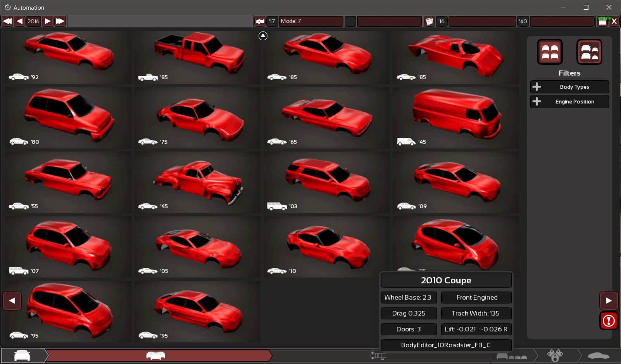Click the rewind year double-arrow button
This screenshot has width=621, height=364.
[7, 21]
